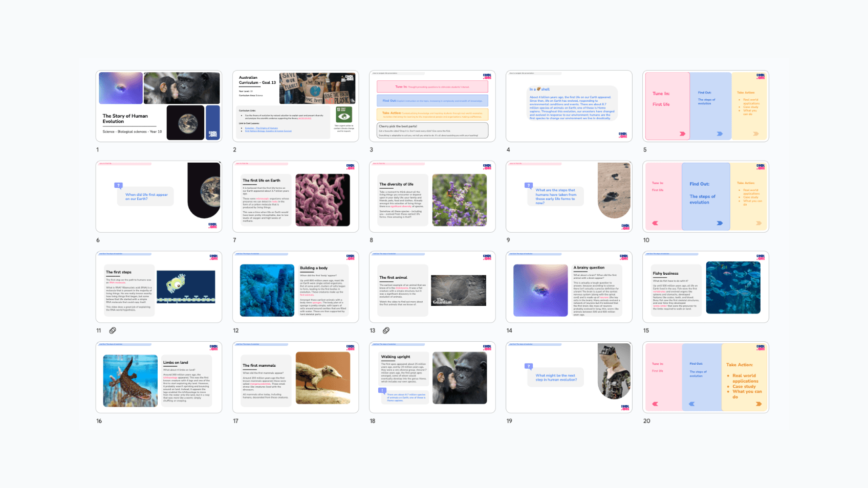Viewport: 868px width, 488px height.
Task: Open the 'Fishy business' slide thumbnail
Action: [705, 287]
